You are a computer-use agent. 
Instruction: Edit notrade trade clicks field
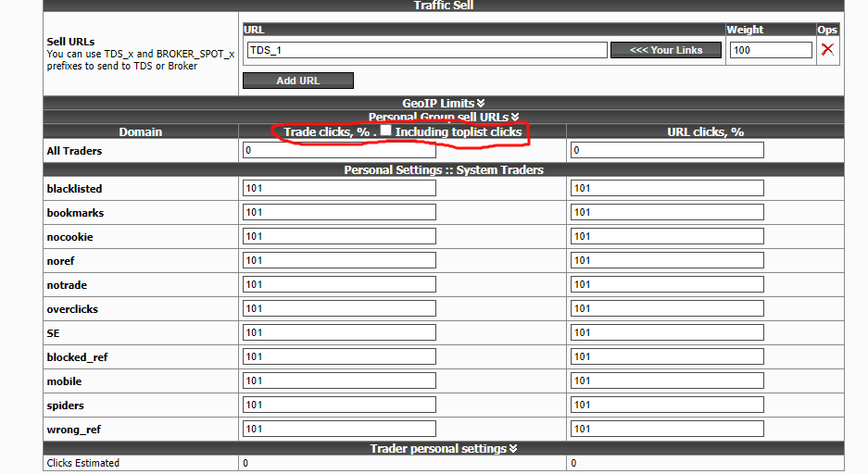click(x=339, y=284)
